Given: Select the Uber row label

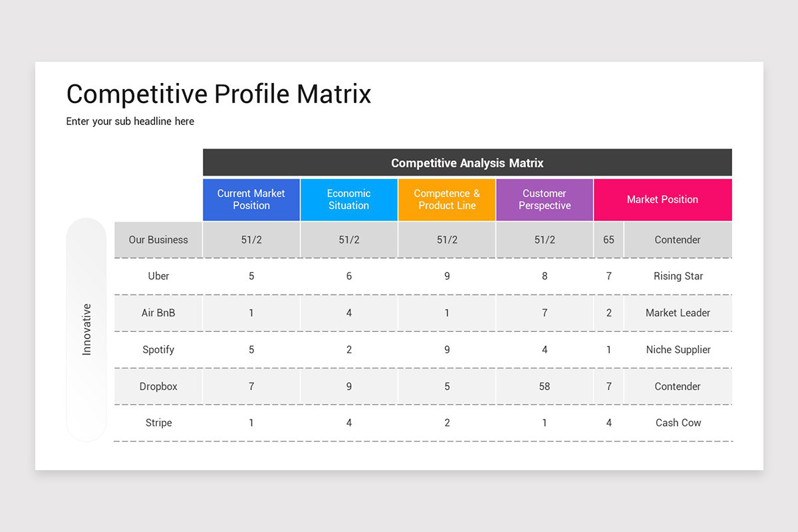Looking at the screenshot, I should [x=158, y=276].
